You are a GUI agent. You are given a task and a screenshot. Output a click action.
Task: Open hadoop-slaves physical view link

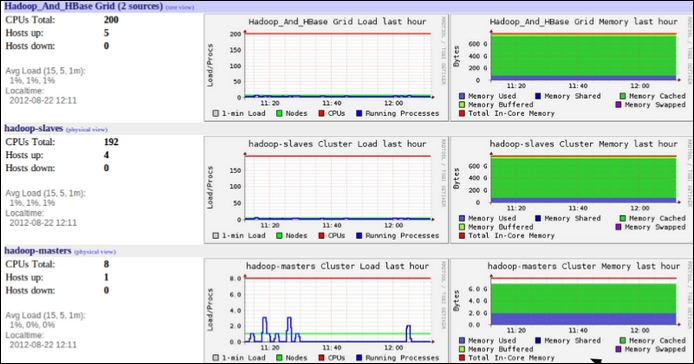point(87,130)
